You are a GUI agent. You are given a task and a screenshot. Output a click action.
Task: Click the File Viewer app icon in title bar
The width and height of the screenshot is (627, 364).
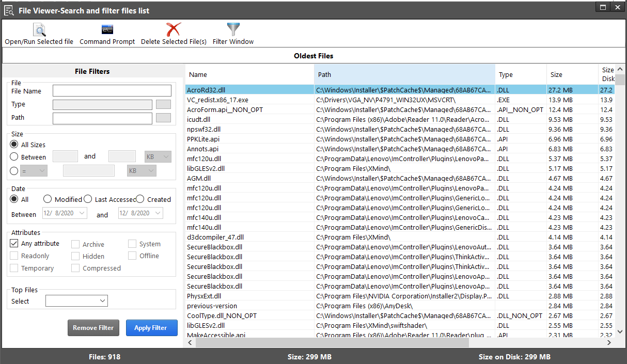point(9,10)
